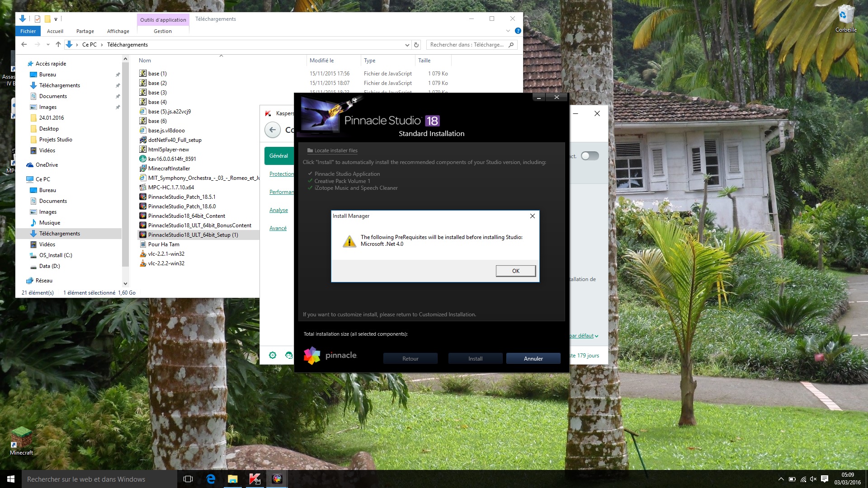Select OS_Install (C:) drive
The width and height of the screenshot is (868, 488).
coord(56,255)
